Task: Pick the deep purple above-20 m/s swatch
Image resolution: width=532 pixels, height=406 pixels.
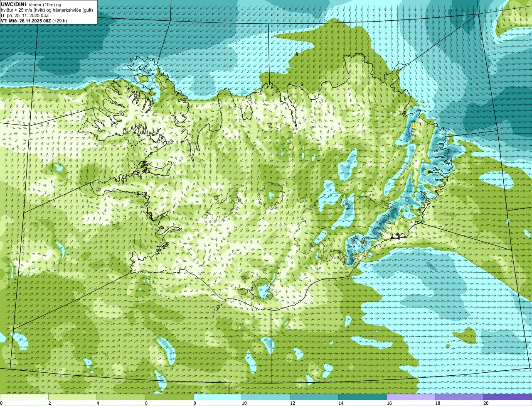Action: pyautogui.click(x=507, y=397)
